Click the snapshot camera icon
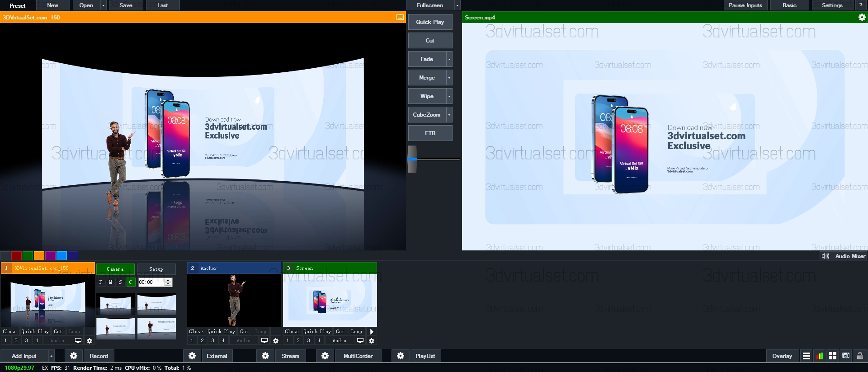Viewport: 868px width, 372px height. coord(846,356)
